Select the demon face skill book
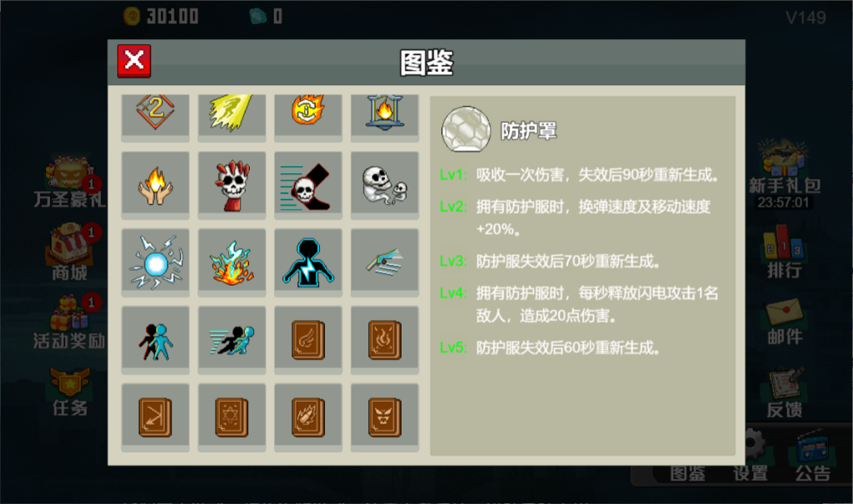Viewport: 853px width, 504px height. (x=385, y=417)
